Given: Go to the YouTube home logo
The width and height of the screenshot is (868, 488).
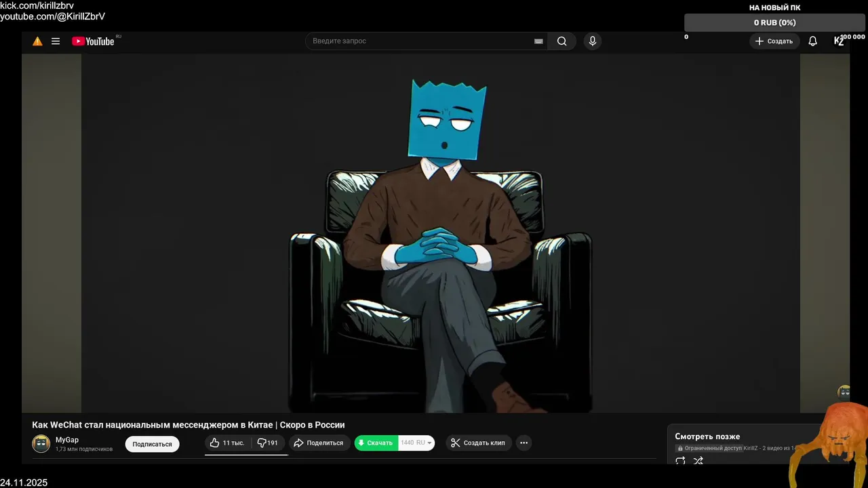Looking at the screenshot, I should [93, 41].
